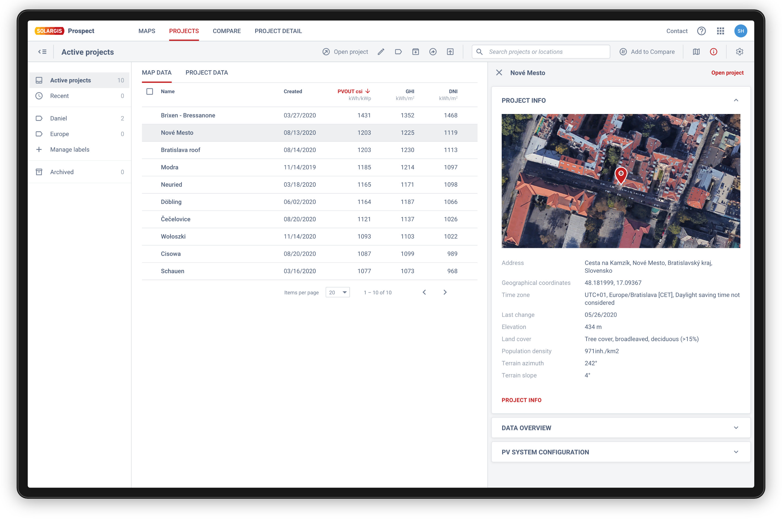Select the Bratislava roof project row
This screenshot has height=532, width=782.
coord(309,150)
